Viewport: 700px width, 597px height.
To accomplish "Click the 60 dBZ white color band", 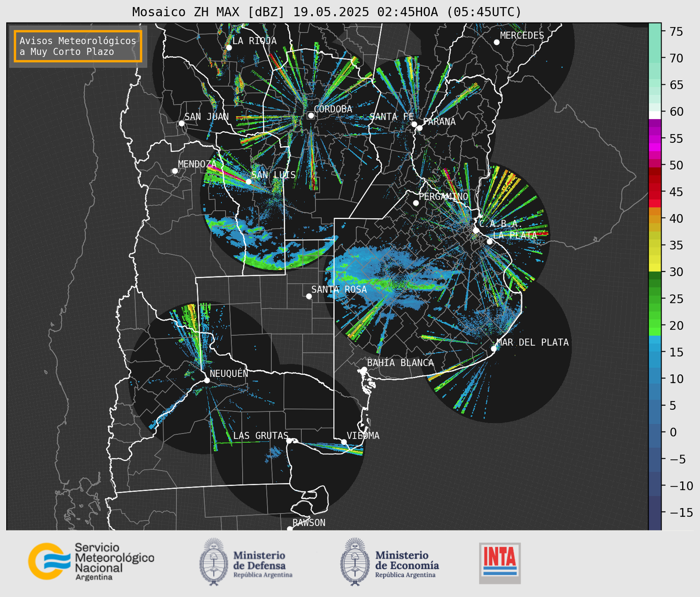I will (x=654, y=115).
